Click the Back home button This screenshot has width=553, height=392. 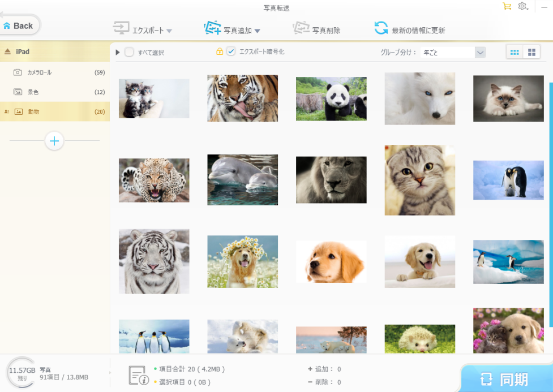tap(19, 25)
